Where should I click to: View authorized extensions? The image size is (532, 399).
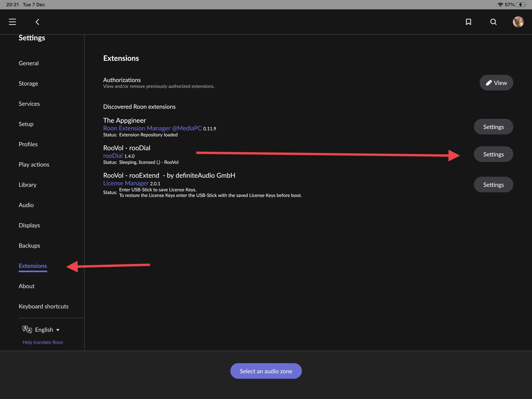[x=496, y=83]
